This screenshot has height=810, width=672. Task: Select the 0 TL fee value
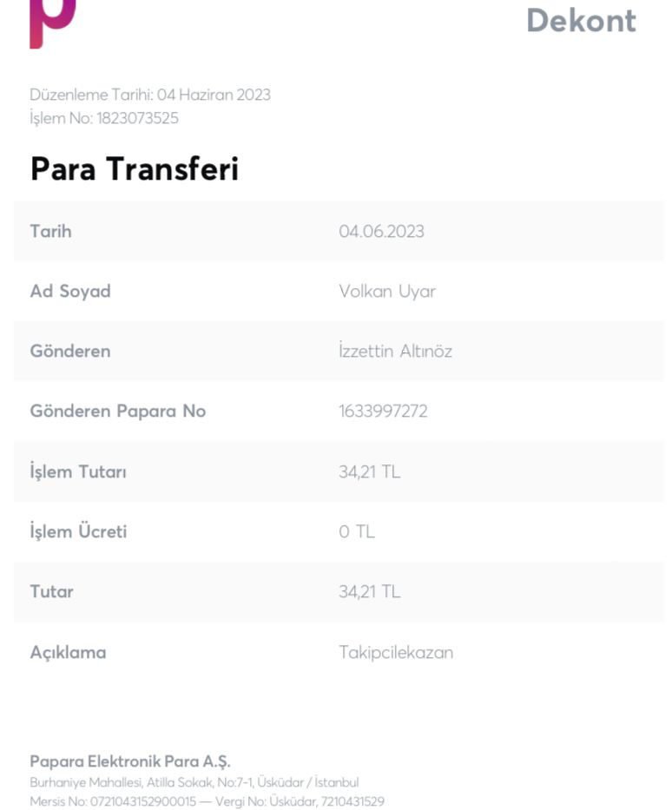point(357,531)
